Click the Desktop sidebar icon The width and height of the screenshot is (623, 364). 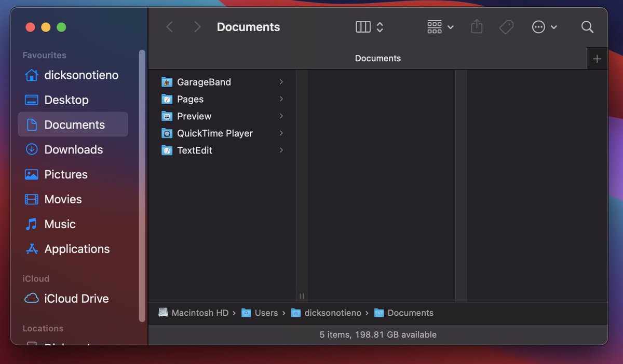[x=32, y=100]
